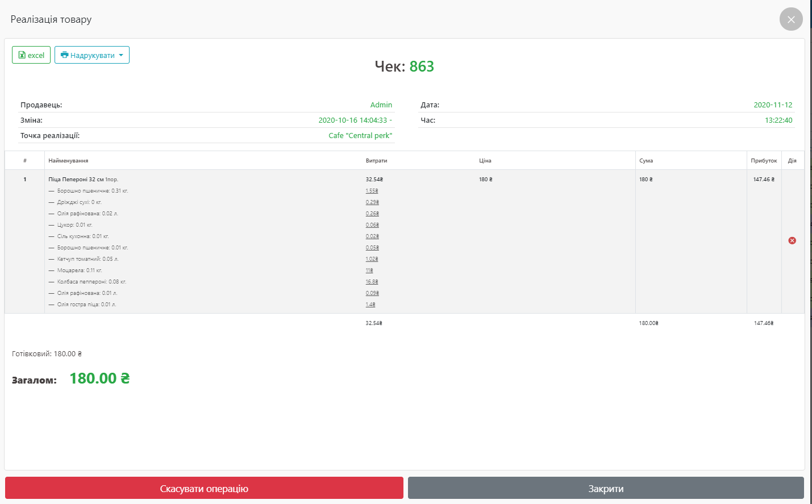The height and width of the screenshot is (504, 812).
Task: Click the check number 863
Action: point(422,66)
